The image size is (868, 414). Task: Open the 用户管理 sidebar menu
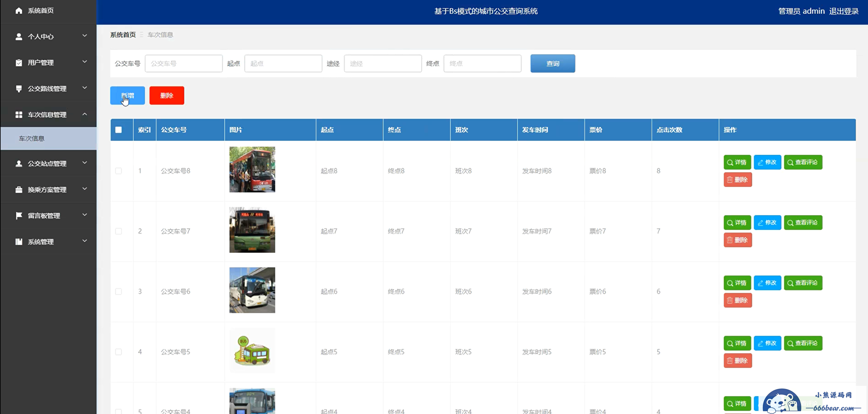tap(49, 63)
